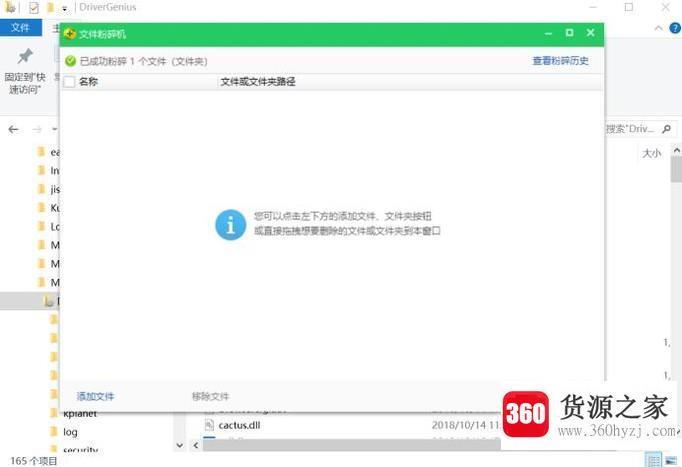Switch to large icons view in Explorer
Screen dimensions: 682x467
[671, 460]
